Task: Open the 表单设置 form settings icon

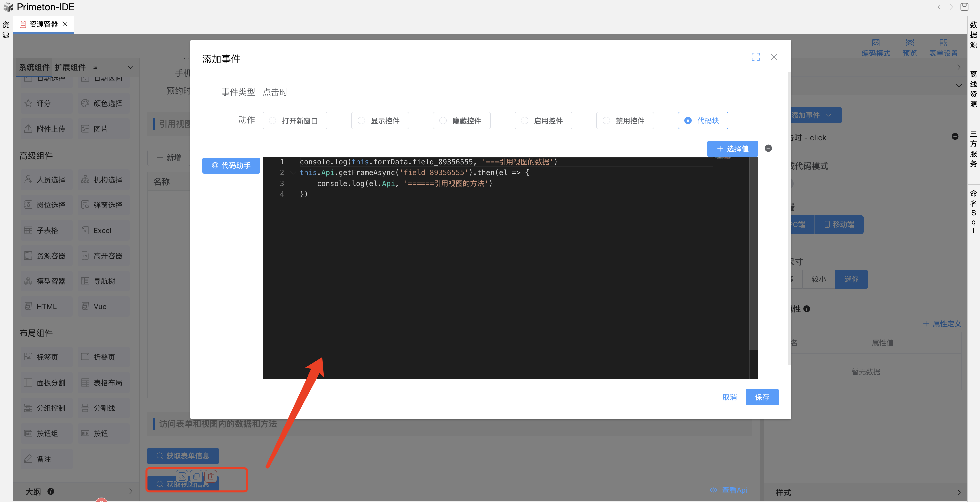Action: [x=943, y=43]
